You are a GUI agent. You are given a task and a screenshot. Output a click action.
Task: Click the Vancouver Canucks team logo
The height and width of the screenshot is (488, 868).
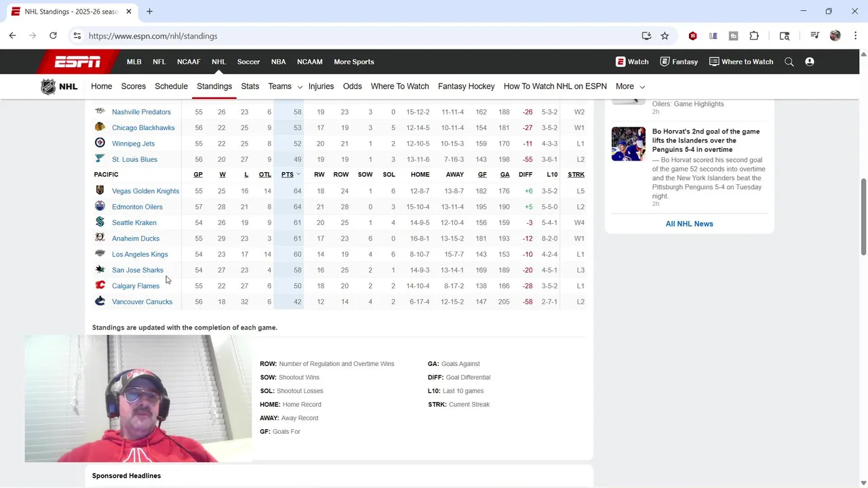click(100, 301)
